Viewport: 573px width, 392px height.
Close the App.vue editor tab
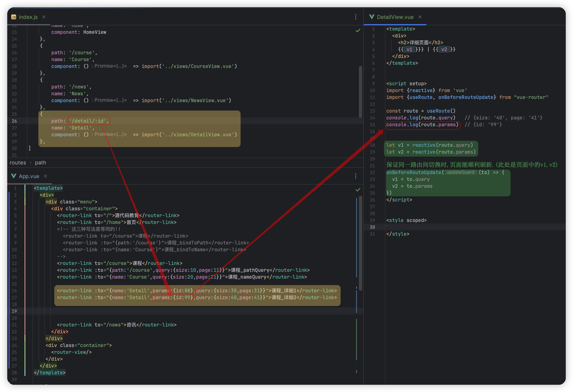point(45,176)
